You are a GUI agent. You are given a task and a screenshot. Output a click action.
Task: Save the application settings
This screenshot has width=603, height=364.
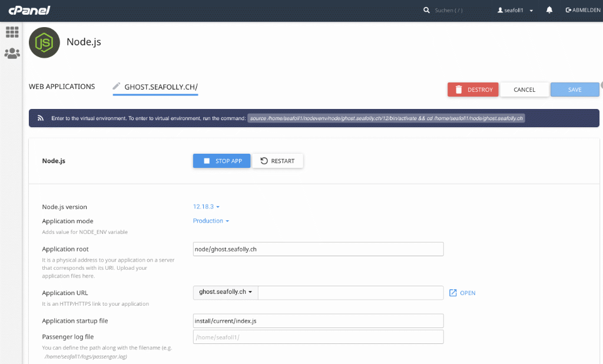(575, 90)
